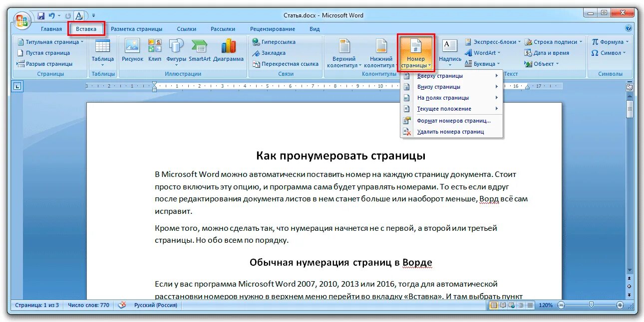The height and width of the screenshot is (322, 644).
Task: Open the Символ symbol dropdown
Action: tap(609, 53)
